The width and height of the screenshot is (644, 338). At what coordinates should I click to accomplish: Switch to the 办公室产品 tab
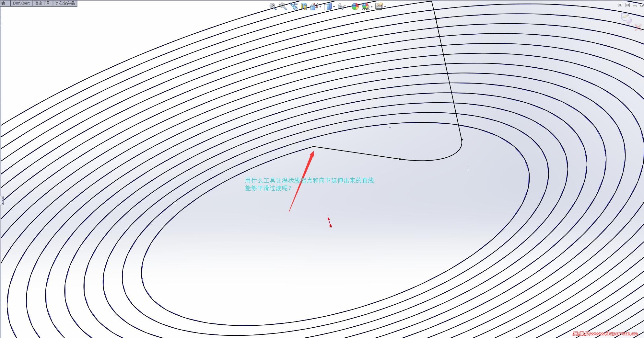(x=65, y=3)
